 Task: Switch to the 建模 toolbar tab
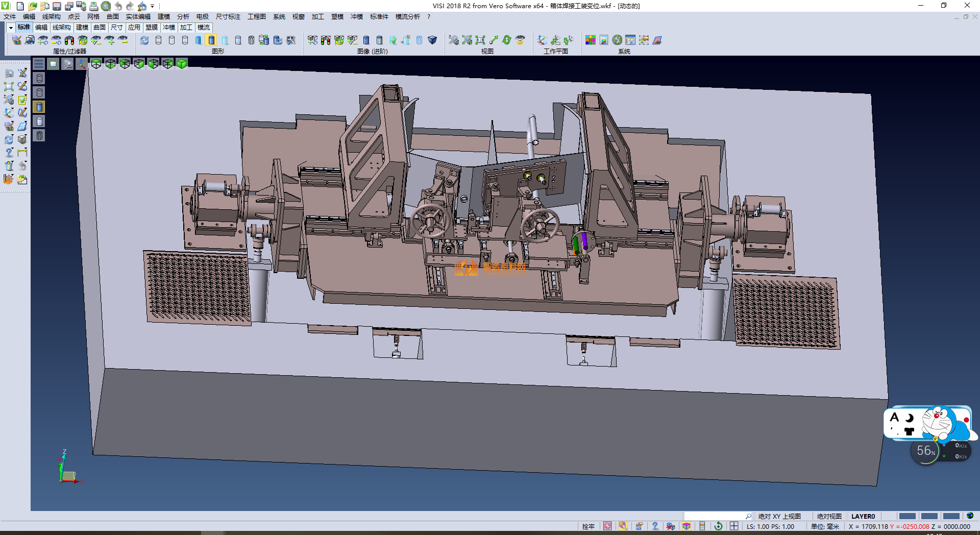(82, 28)
